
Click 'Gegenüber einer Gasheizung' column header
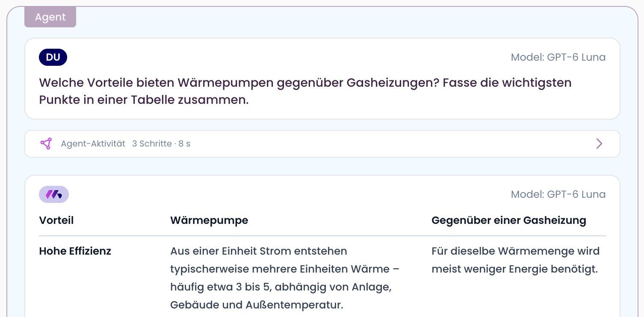(x=509, y=220)
